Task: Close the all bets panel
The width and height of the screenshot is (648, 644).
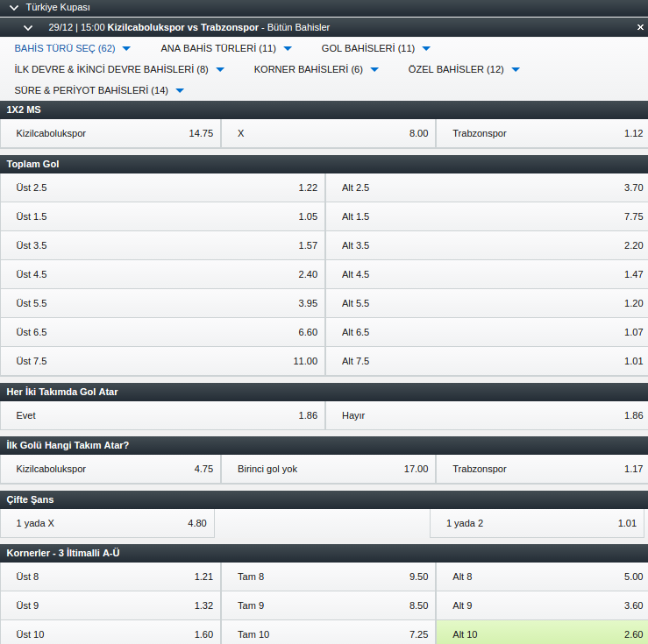Action: pyautogui.click(x=640, y=27)
